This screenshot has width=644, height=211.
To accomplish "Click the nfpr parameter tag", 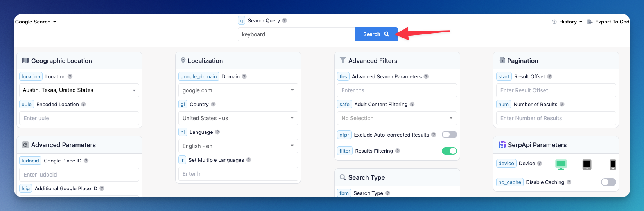I will [x=344, y=135].
